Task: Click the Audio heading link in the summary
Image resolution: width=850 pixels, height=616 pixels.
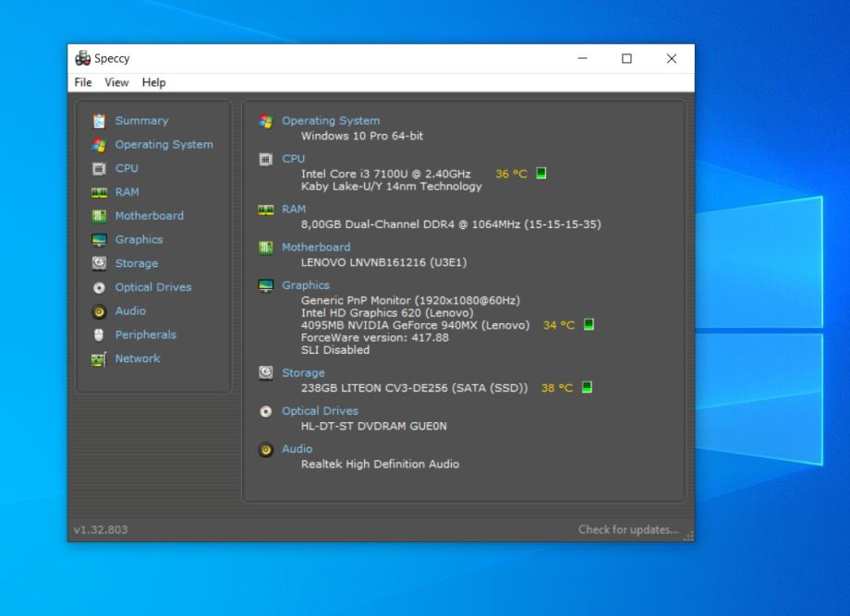Action: pyautogui.click(x=297, y=449)
